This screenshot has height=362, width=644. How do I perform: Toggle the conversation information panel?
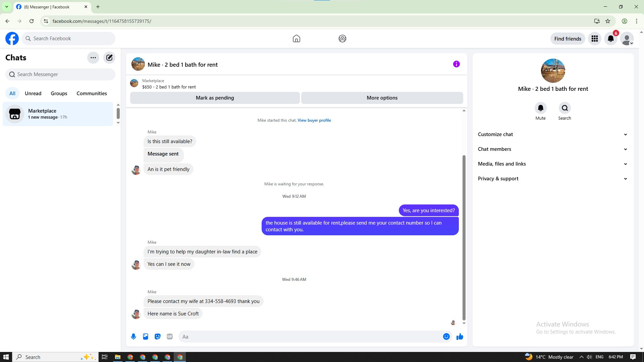pyautogui.click(x=456, y=64)
